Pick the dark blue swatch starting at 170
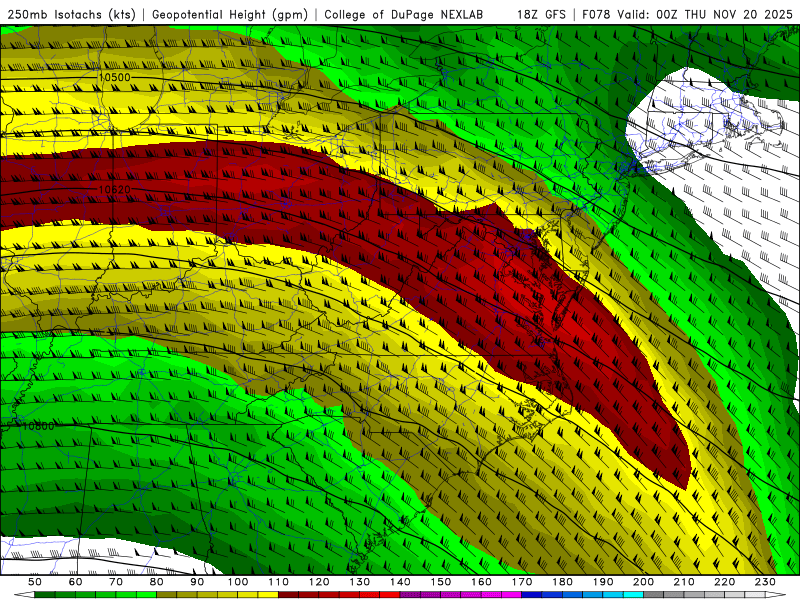The image size is (800, 600). click(x=532, y=594)
